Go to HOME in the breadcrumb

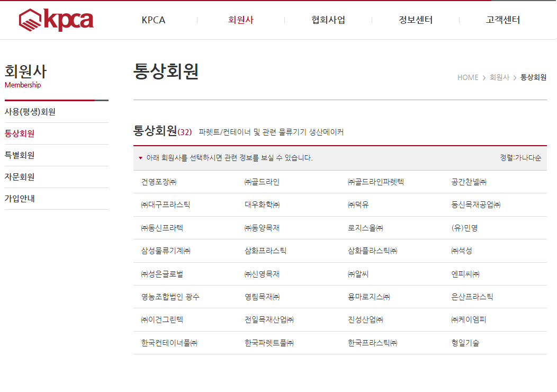pos(468,77)
